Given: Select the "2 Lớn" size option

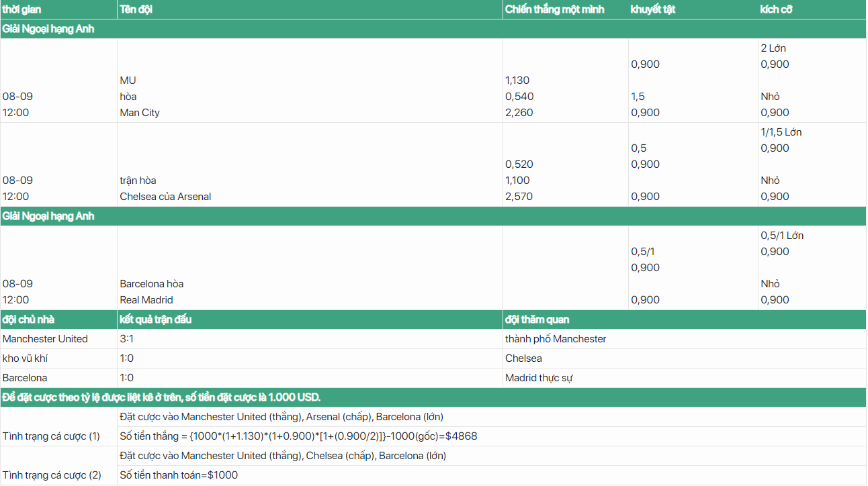Looking at the screenshot, I should (x=773, y=48).
